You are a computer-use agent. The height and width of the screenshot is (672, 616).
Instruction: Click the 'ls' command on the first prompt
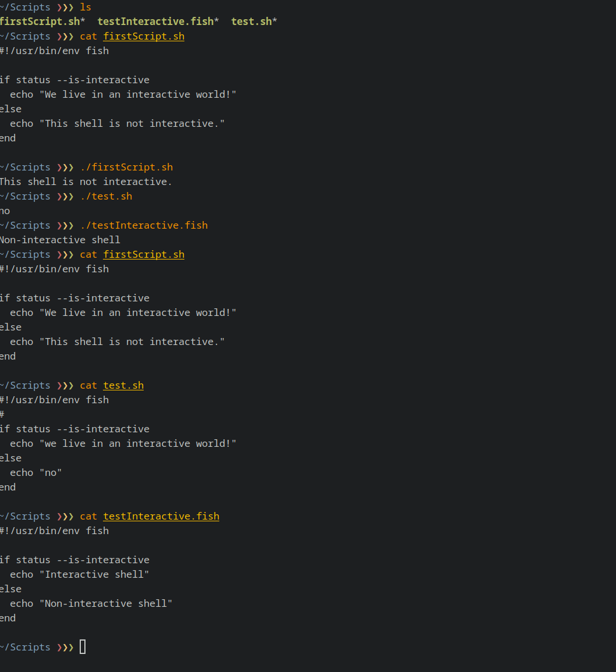[x=86, y=8]
